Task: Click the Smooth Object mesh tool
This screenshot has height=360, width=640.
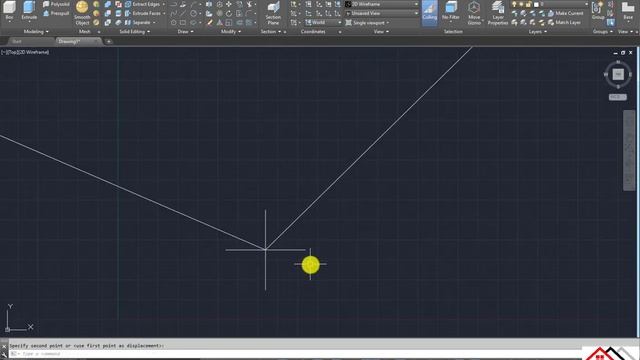Action: [x=82, y=13]
